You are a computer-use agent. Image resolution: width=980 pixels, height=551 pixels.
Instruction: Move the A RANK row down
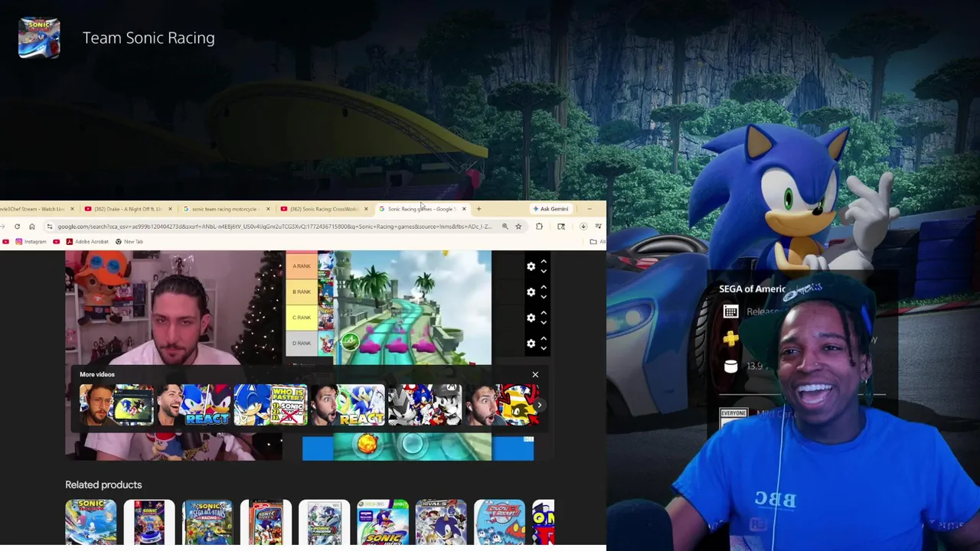tap(544, 271)
